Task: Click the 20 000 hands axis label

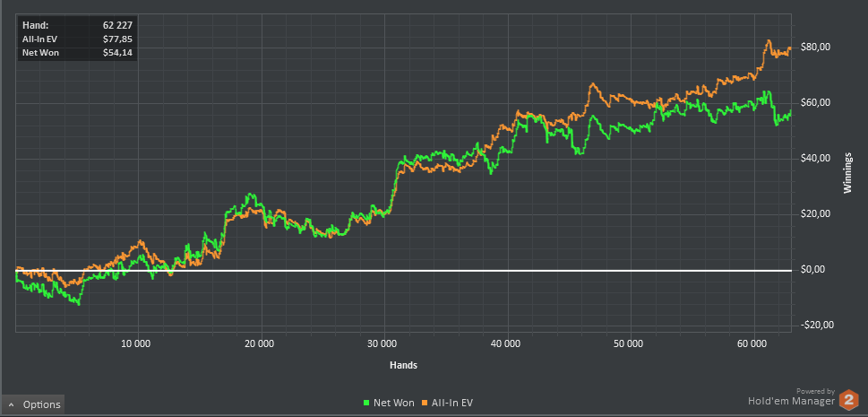Action: coord(260,343)
